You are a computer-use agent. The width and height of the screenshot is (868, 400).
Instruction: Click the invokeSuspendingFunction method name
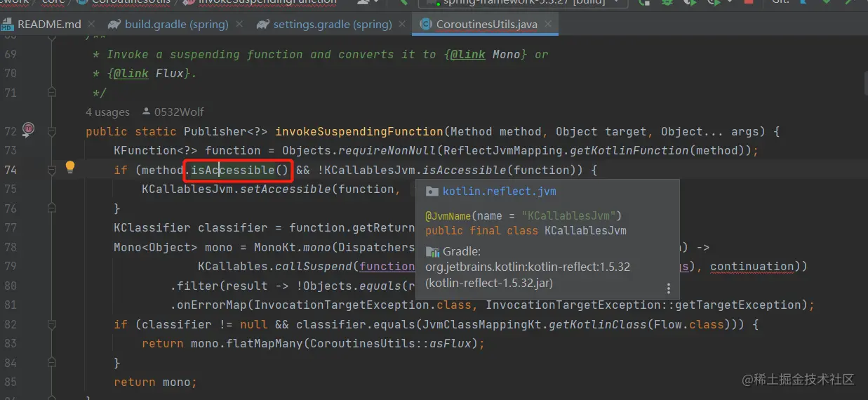tap(359, 131)
